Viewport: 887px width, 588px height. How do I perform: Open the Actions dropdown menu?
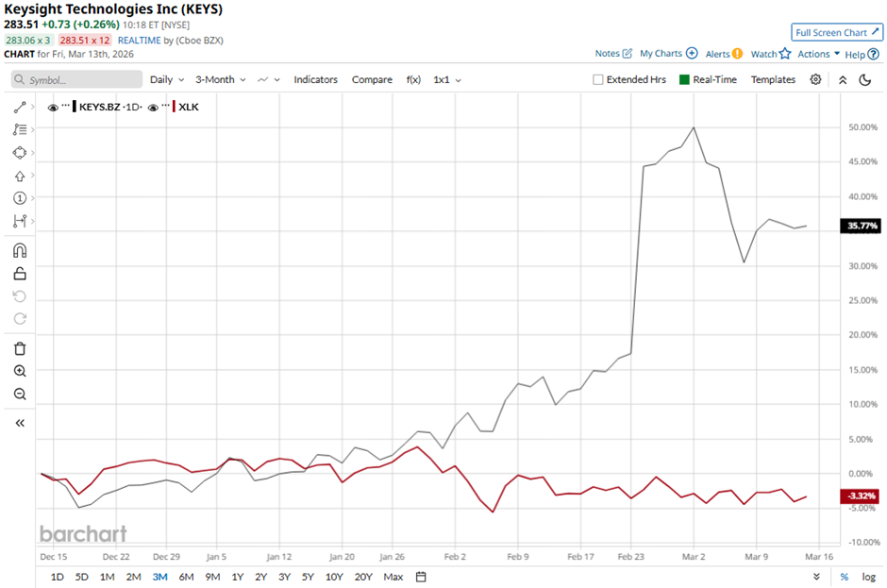tap(818, 54)
